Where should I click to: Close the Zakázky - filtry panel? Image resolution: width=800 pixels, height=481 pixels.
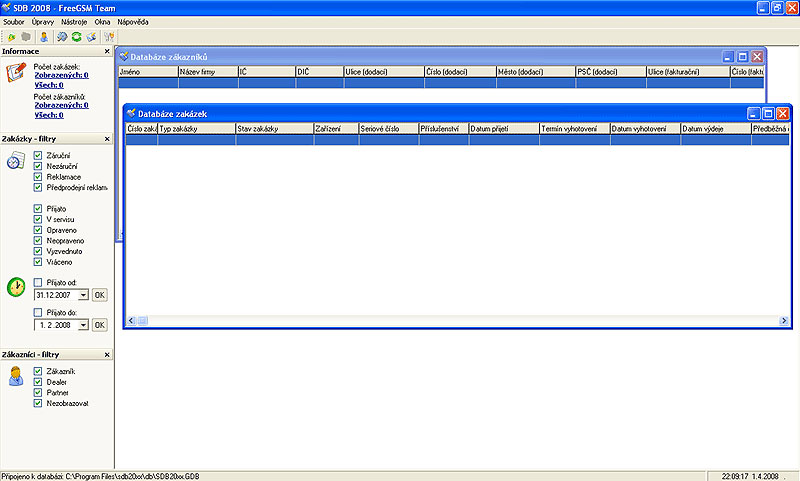107,139
